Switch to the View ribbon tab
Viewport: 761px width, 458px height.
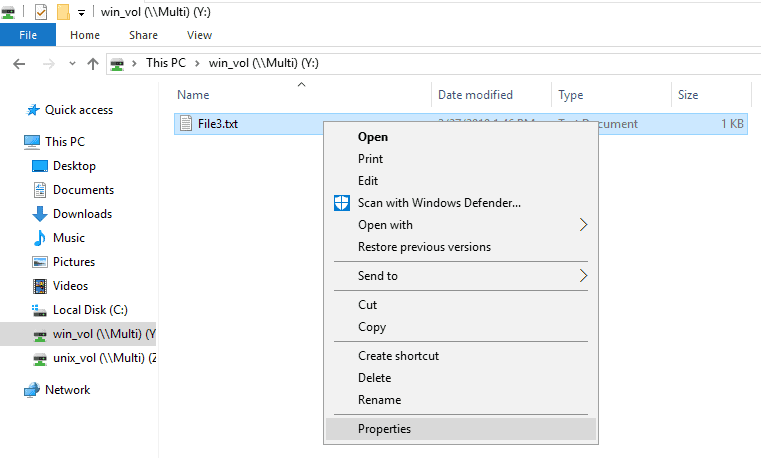tap(199, 35)
